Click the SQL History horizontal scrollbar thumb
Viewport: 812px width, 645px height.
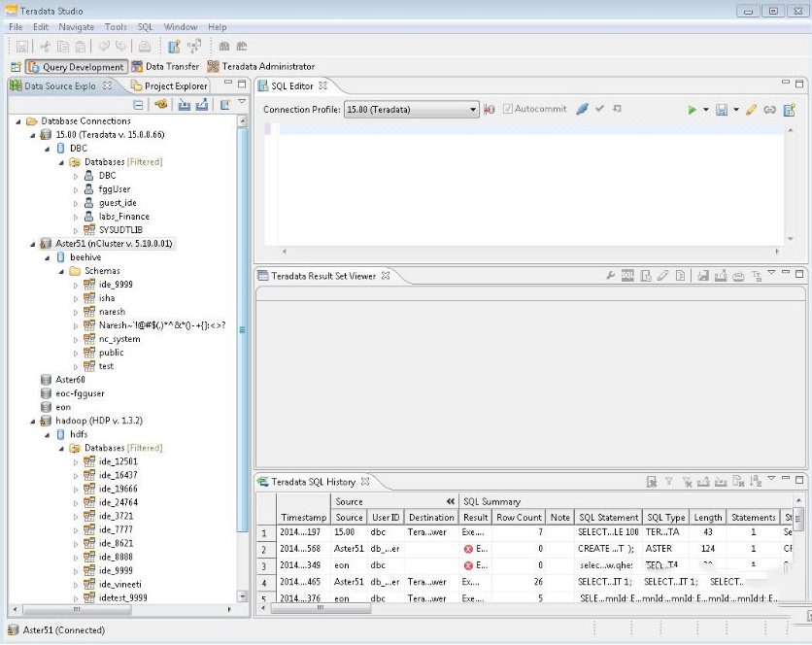(x=321, y=608)
